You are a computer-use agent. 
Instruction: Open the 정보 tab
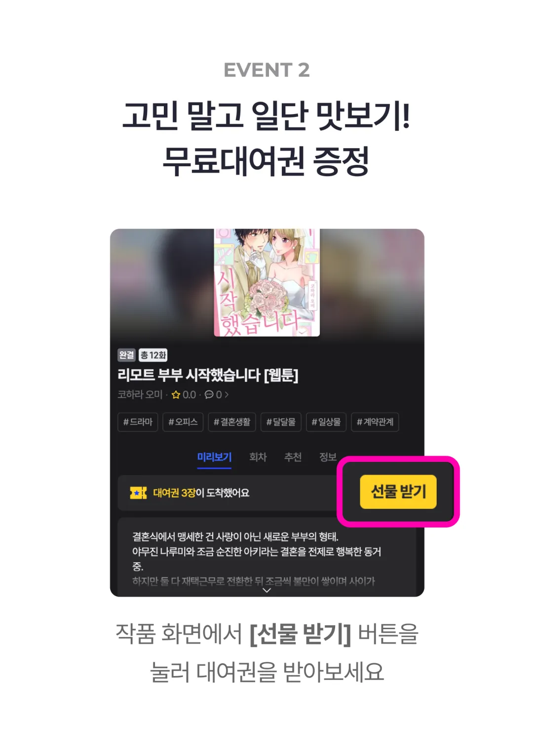(328, 457)
